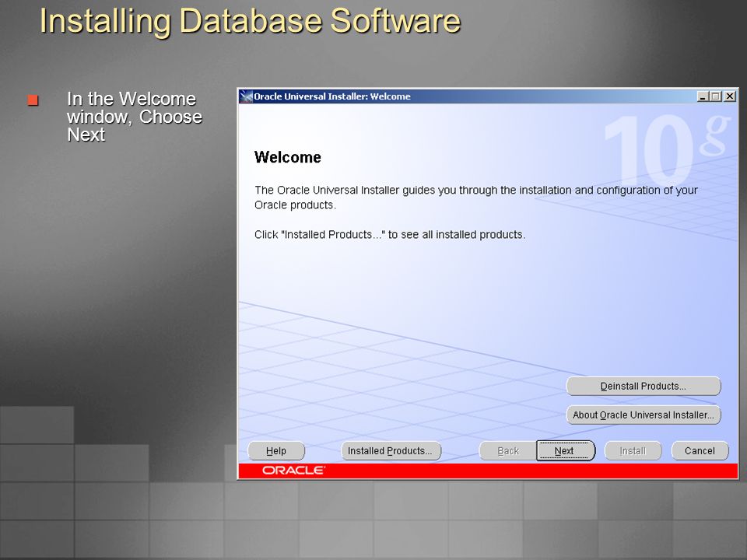Close the Oracle Universal Installer window
The width and height of the screenshot is (747, 560).
[x=729, y=96]
